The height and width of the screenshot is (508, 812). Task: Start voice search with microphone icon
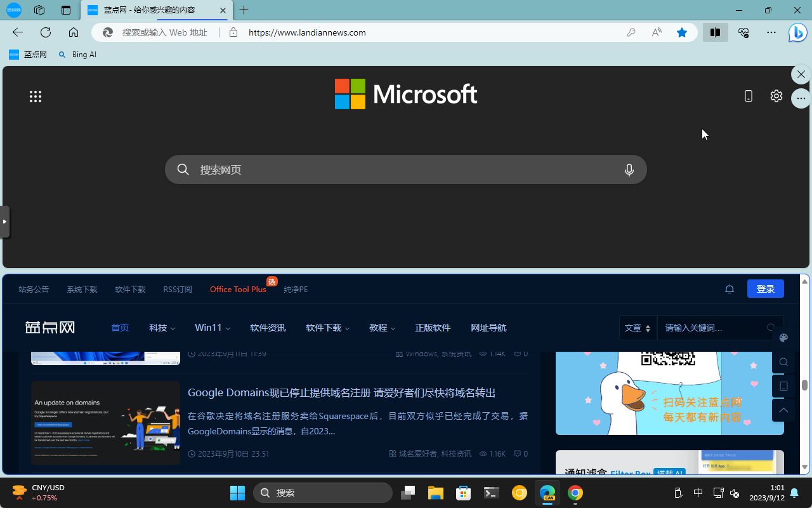click(x=629, y=170)
